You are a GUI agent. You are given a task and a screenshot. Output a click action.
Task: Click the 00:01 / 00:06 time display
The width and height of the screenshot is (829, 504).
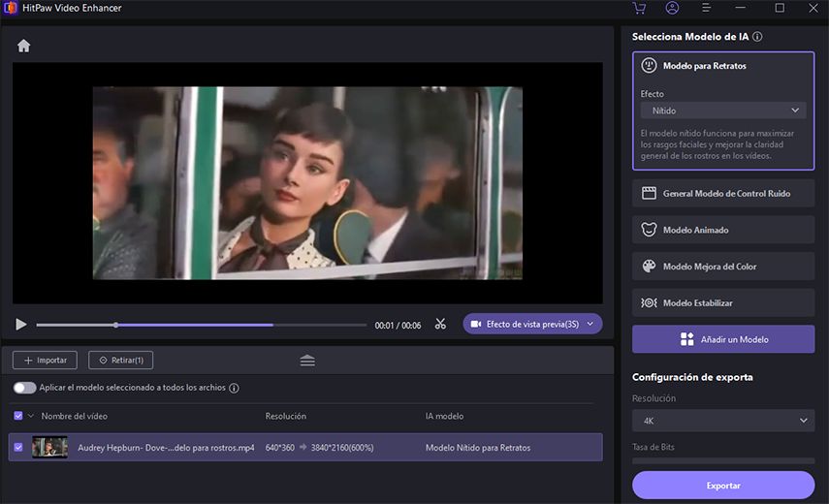(x=399, y=326)
